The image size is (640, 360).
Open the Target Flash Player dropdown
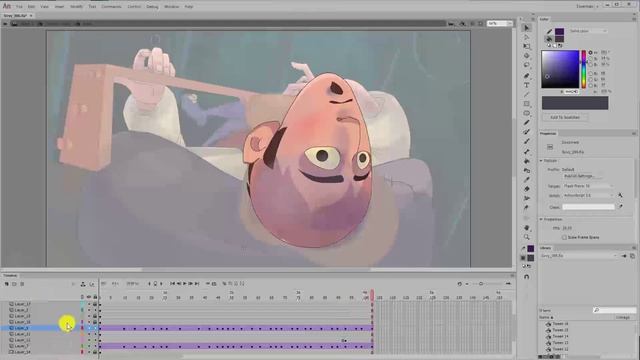pyautogui.click(x=588, y=186)
